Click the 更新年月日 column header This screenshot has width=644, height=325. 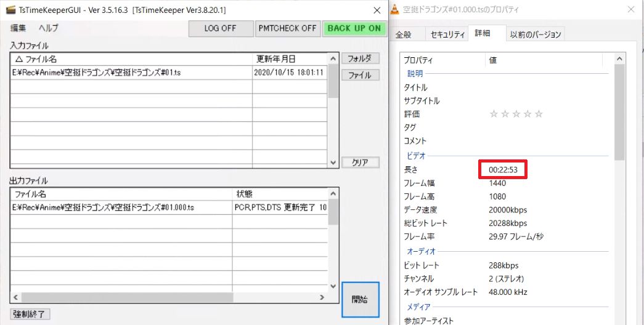[x=290, y=59]
